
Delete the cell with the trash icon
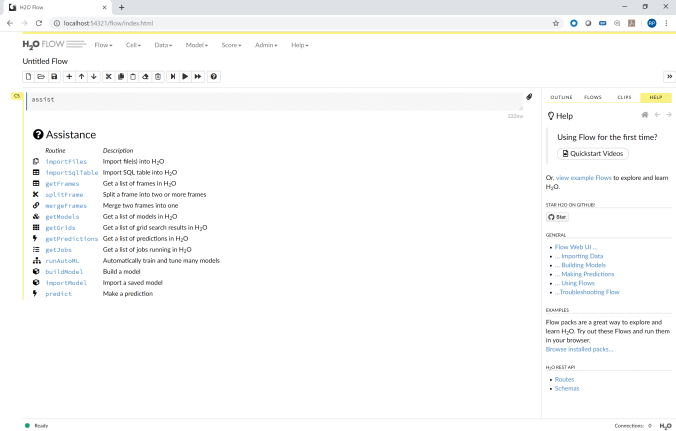(158, 76)
